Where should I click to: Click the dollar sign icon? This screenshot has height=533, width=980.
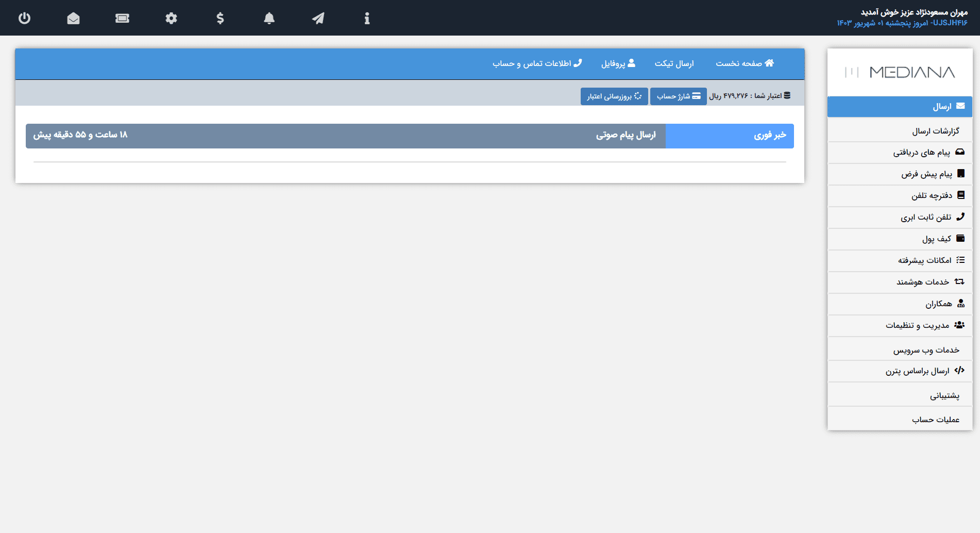pos(220,19)
